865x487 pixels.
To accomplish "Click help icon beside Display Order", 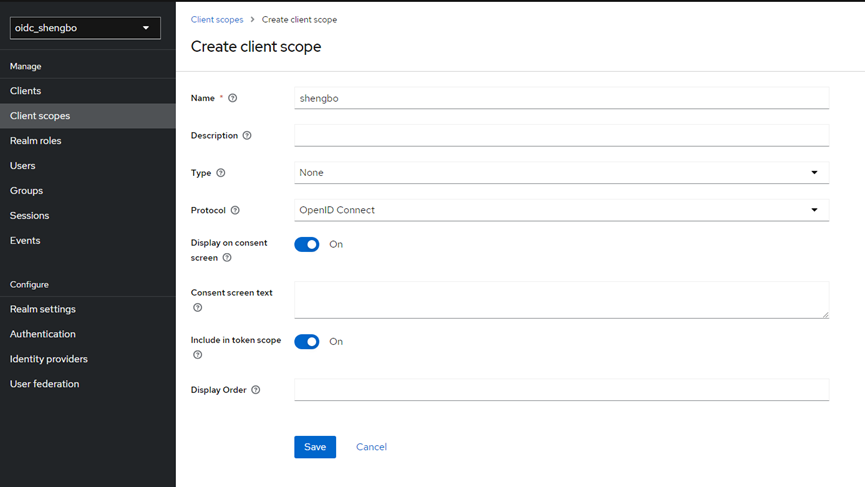I will (256, 390).
